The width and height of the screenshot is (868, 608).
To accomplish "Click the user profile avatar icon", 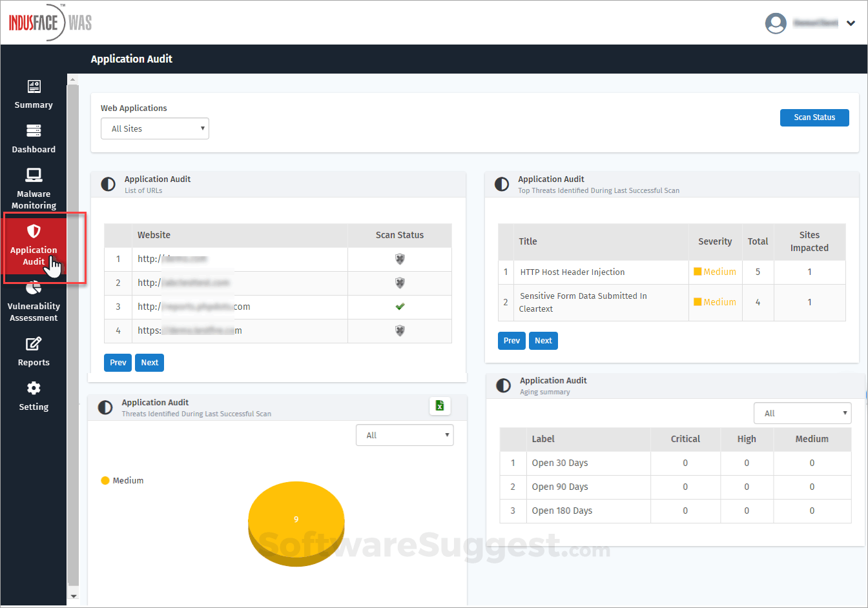I will 775,23.
